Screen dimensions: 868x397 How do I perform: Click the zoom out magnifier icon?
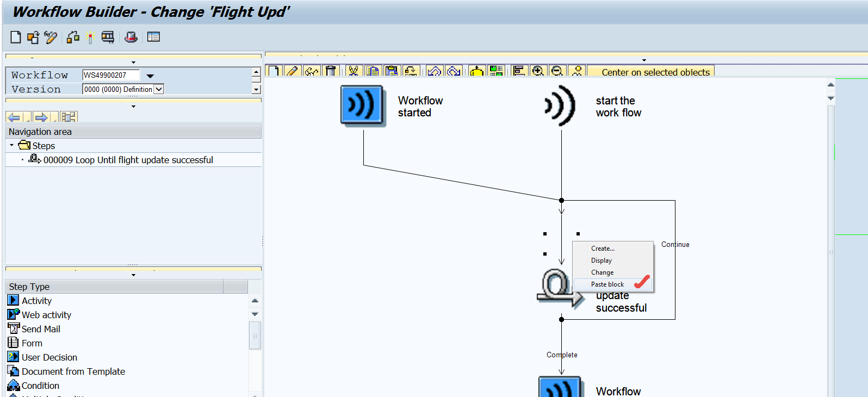click(x=557, y=71)
